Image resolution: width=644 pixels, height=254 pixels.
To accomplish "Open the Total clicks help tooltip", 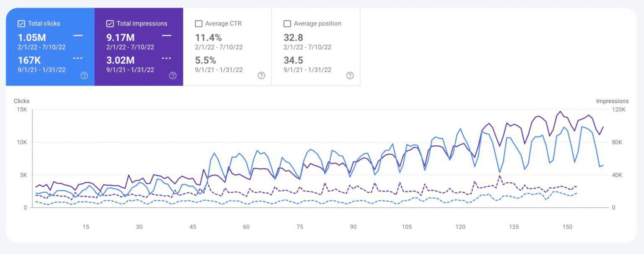I will [x=84, y=75].
